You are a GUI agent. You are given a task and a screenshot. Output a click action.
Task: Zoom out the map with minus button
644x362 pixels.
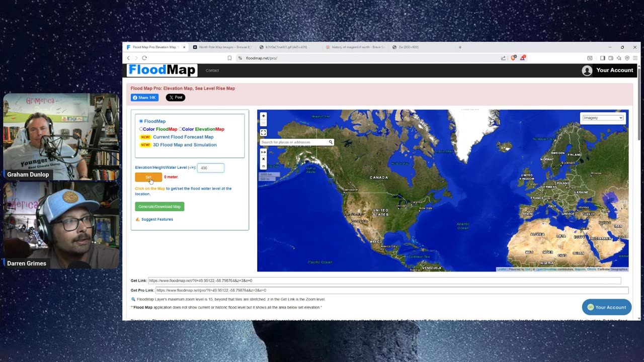pos(263,122)
